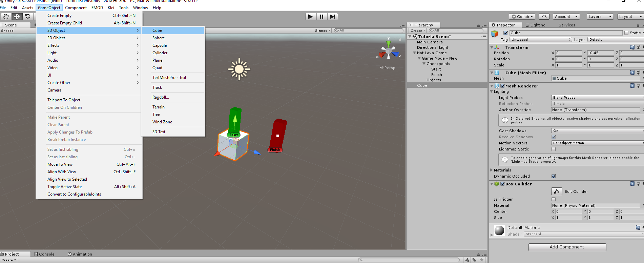Switch to the Console tab

44,254
